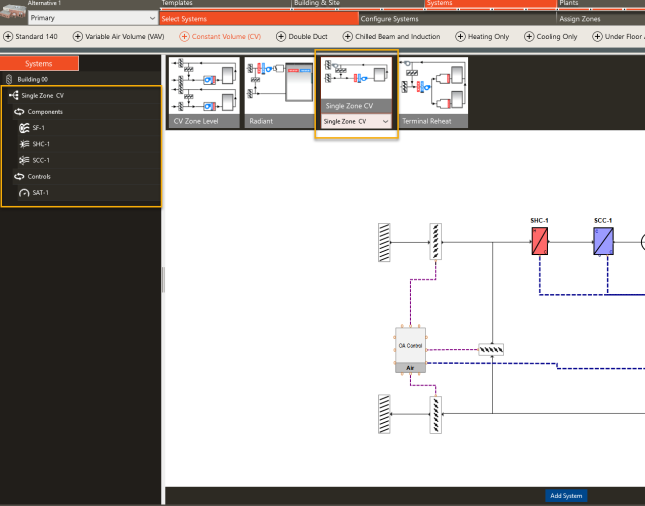Click the return air mixing damper
Image resolution: width=645 pixels, height=506 pixels.
[491, 350]
